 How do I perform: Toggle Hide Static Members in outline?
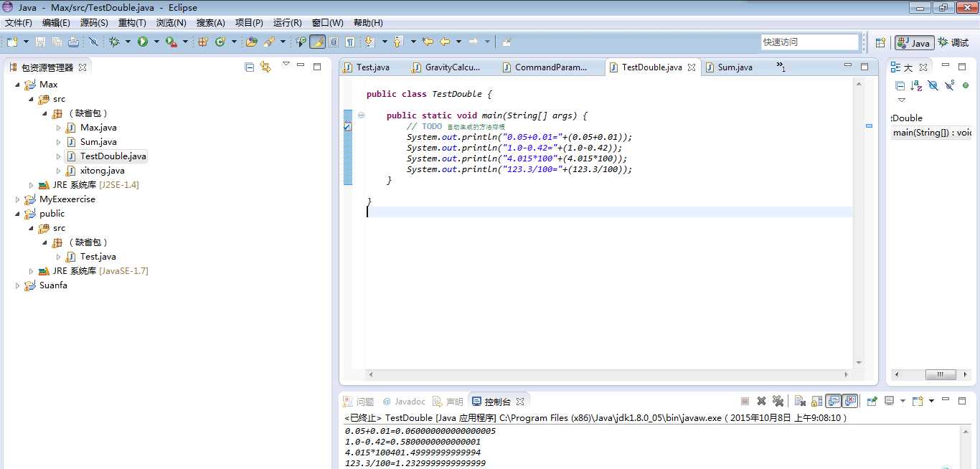click(x=949, y=85)
